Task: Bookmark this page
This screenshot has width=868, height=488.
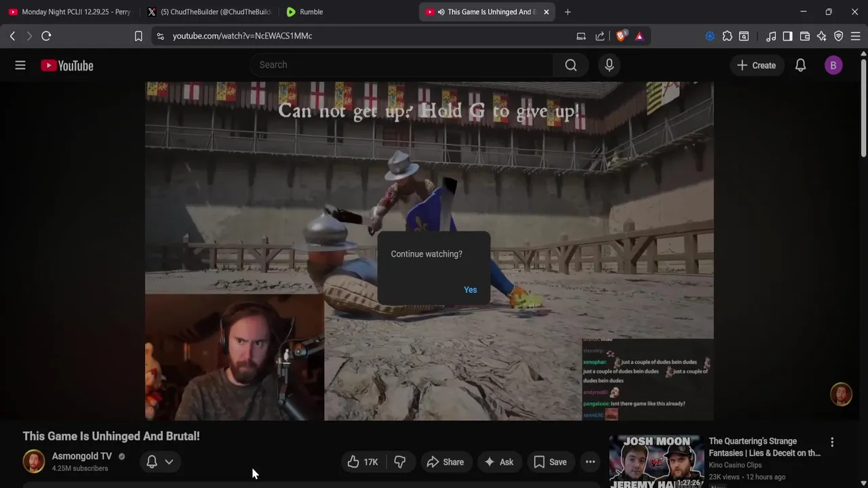Action: (138, 36)
